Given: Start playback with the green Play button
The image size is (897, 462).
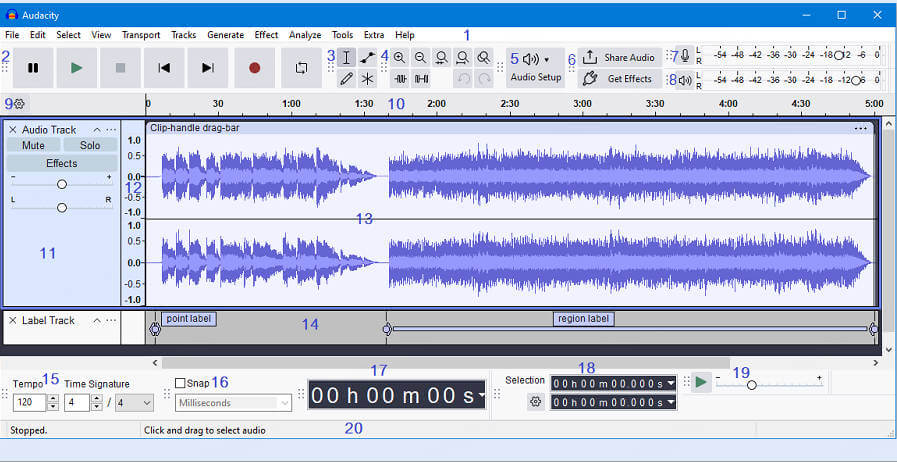Looking at the screenshot, I should coord(77,68).
